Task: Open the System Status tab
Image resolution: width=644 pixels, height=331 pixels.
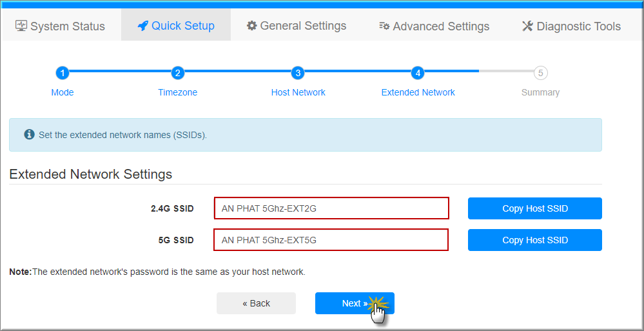Action: tap(61, 26)
